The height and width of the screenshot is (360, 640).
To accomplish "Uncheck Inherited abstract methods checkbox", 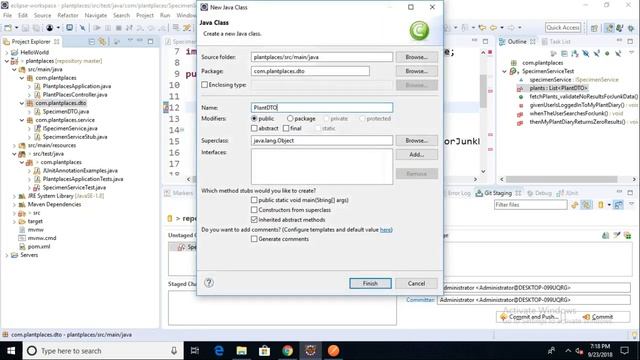I will click(254, 220).
